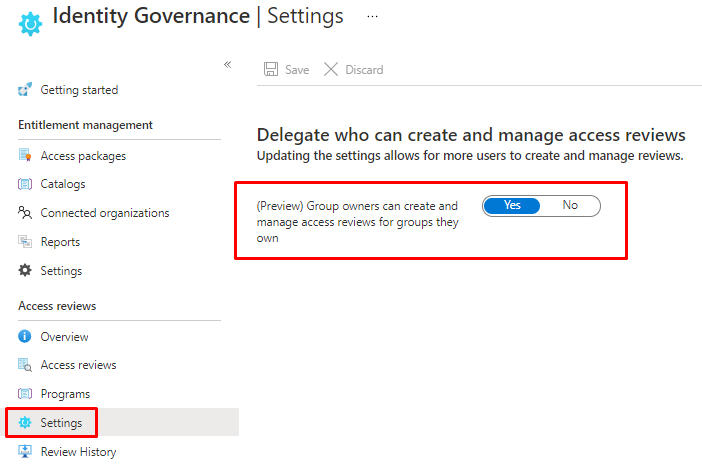Click the Access packages icon
The height and width of the screenshot is (474, 702).
coord(25,156)
